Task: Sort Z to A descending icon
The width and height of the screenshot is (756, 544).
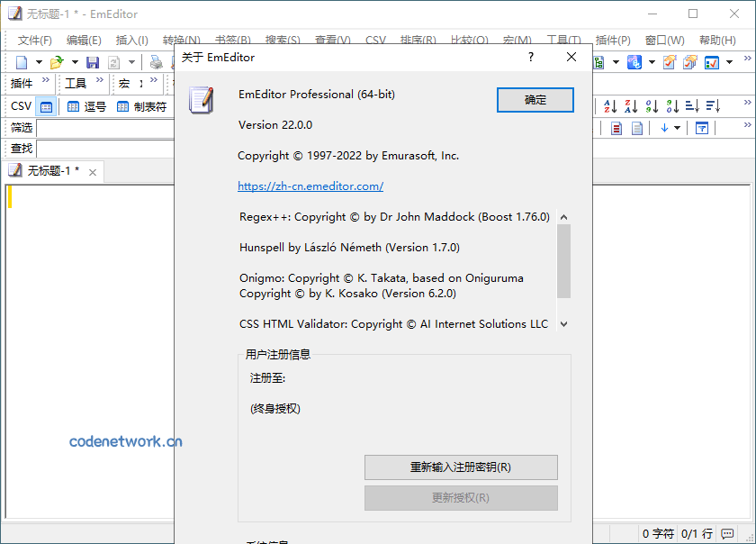Action: pos(631,106)
